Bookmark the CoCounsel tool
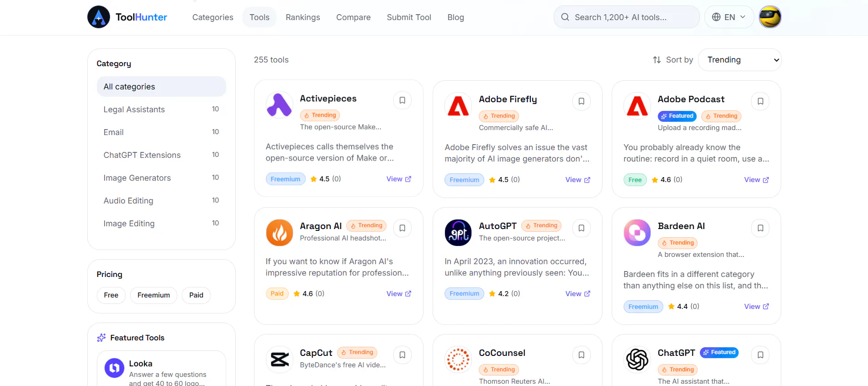Viewport: 868px width, 386px height. [582, 355]
